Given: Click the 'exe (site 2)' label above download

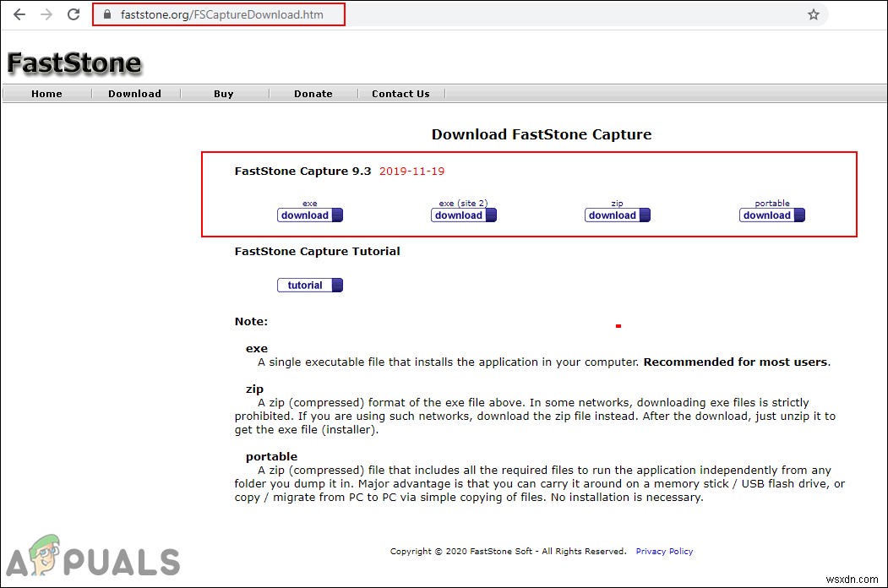Looking at the screenshot, I should pos(463,203).
